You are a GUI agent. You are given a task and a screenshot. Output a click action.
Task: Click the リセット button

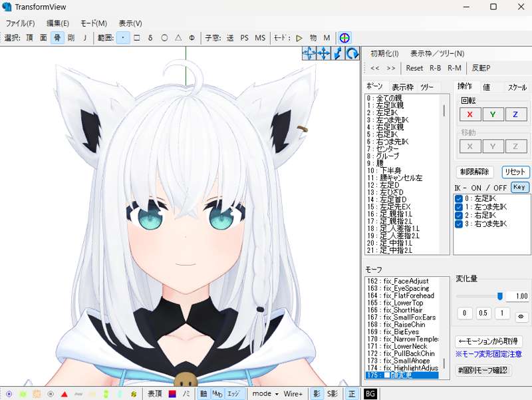coord(515,172)
